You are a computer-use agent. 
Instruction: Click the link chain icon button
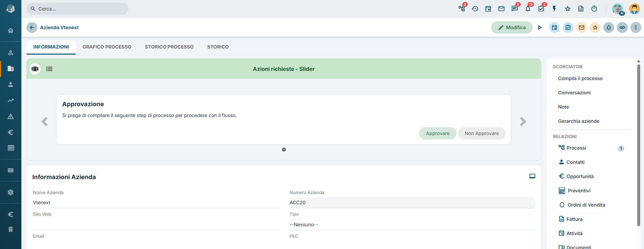pyautogui.click(x=622, y=27)
